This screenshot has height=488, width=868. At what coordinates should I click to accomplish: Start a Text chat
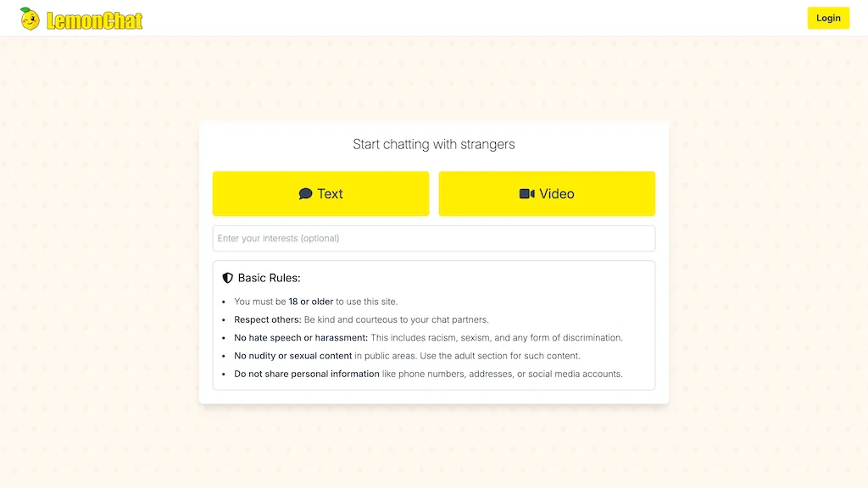(320, 194)
